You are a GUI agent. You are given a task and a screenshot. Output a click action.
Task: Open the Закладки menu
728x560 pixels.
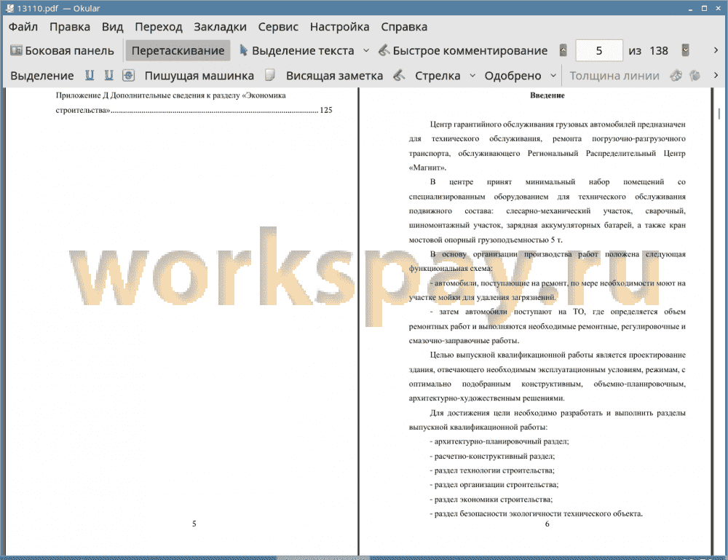click(220, 27)
